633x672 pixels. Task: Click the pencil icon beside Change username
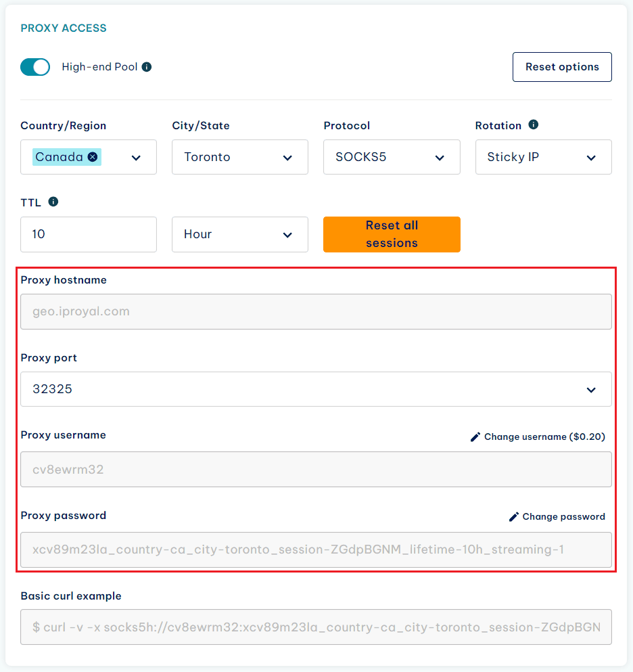coord(475,437)
